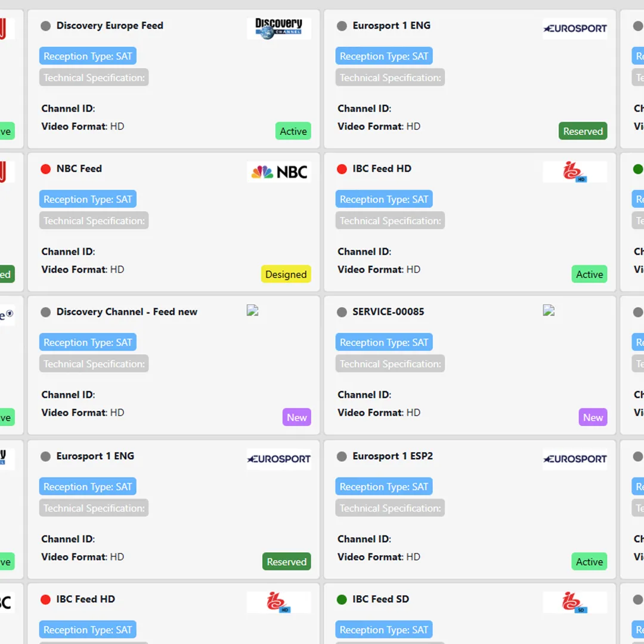This screenshot has width=644, height=644.
Task: Click Reception Type: SAT on Eurosport 1 ESP2
Action: pyautogui.click(x=384, y=487)
